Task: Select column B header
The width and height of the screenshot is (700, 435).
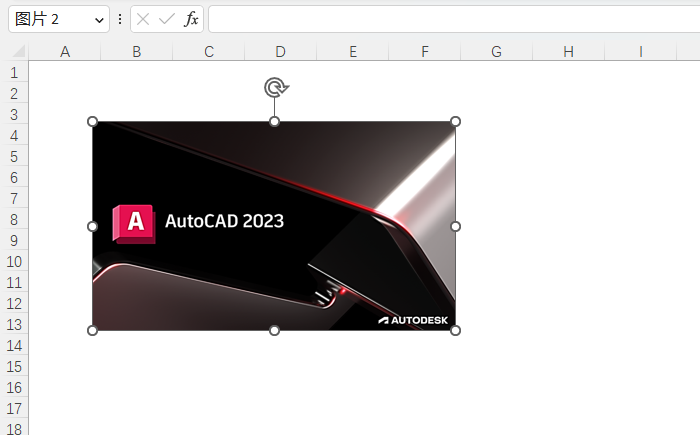Action: coord(137,52)
